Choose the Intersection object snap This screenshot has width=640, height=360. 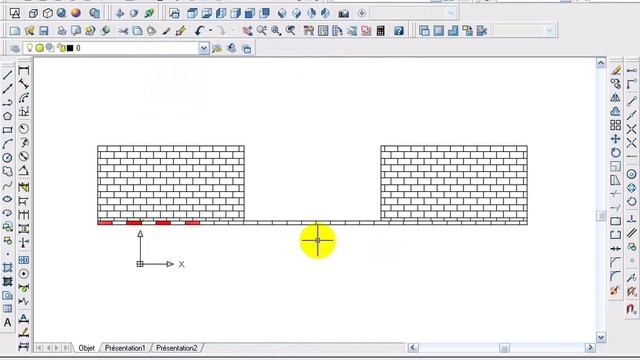pyautogui.click(x=631, y=129)
